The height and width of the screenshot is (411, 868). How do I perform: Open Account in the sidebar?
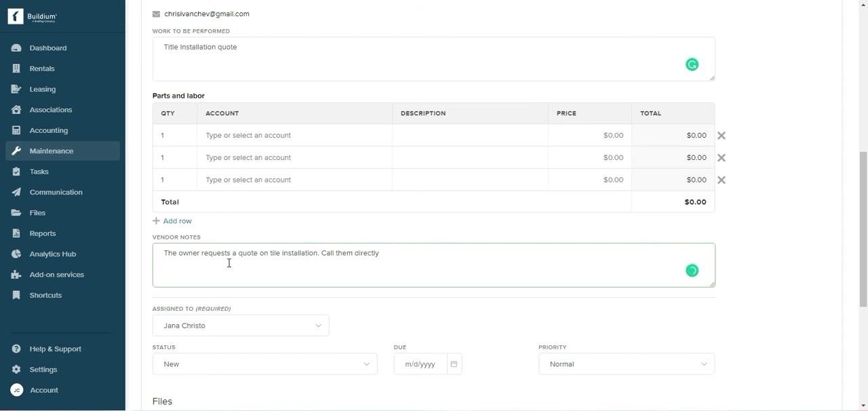[44, 390]
